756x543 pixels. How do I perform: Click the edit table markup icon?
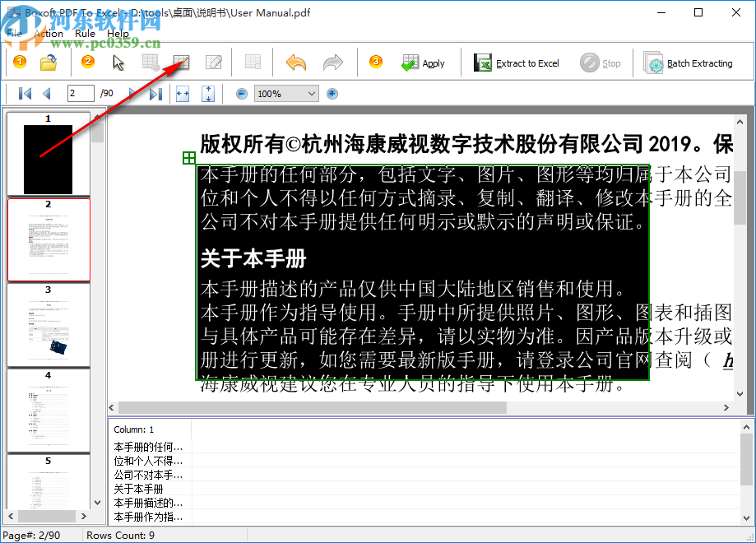(x=213, y=62)
